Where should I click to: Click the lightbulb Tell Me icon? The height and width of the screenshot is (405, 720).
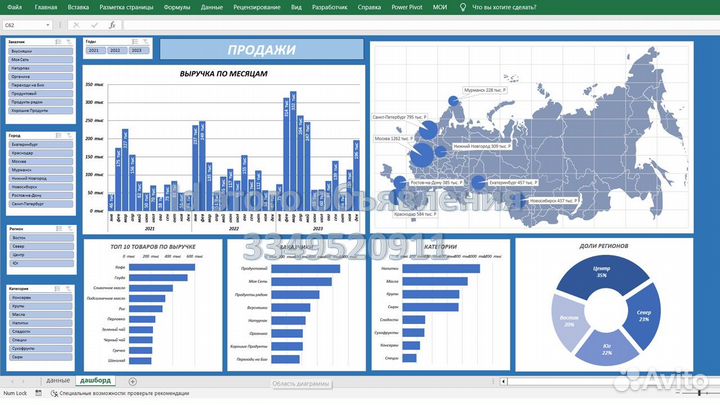(463, 7)
